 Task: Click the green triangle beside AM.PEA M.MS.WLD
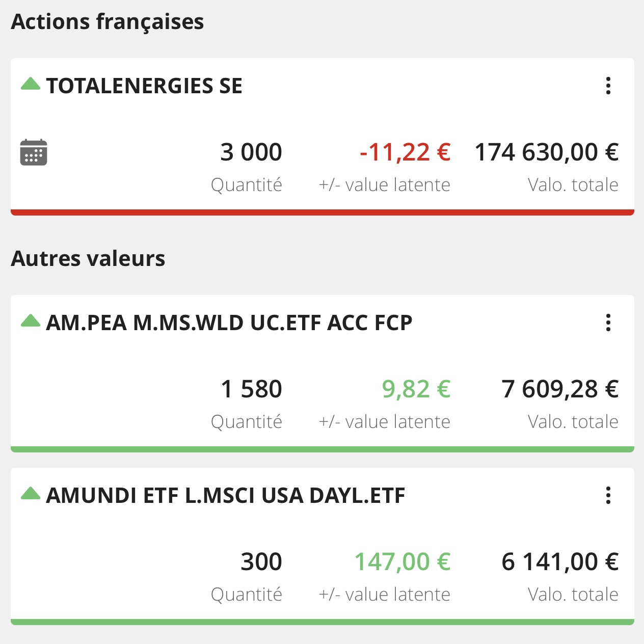point(31,320)
